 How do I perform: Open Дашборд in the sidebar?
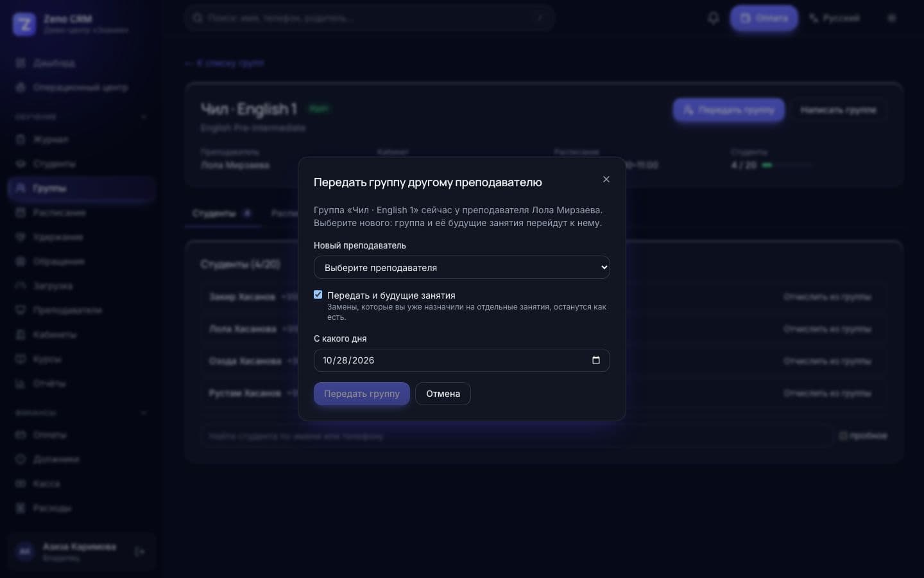click(81, 63)
